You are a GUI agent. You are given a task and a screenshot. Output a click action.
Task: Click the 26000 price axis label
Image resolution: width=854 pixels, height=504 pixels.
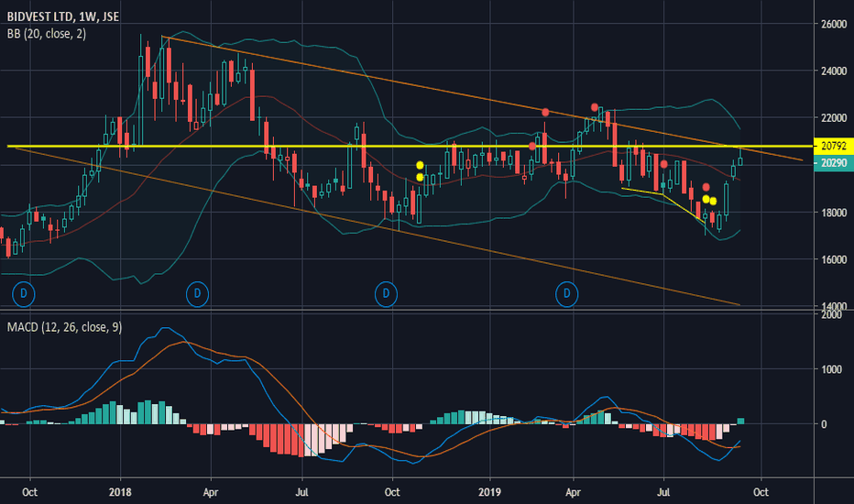tap(834, 24)
